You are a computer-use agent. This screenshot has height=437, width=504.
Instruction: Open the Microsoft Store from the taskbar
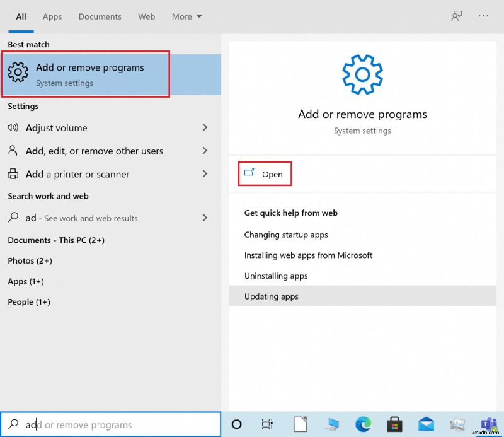(394, 424)
